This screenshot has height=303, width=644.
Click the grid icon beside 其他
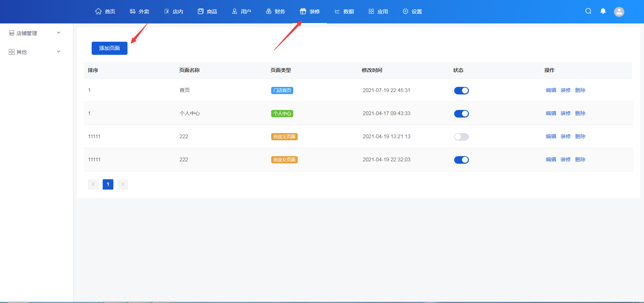[x=12, y=52]
